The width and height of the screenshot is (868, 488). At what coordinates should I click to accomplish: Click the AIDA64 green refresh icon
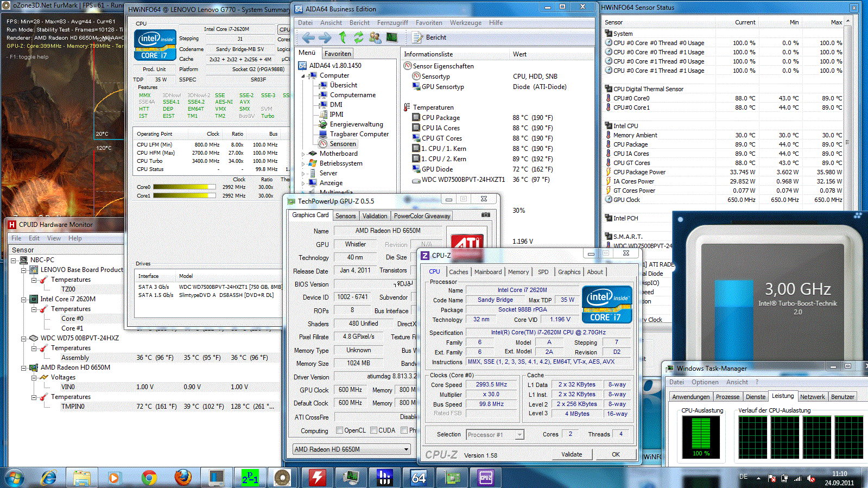pos(359,37)
